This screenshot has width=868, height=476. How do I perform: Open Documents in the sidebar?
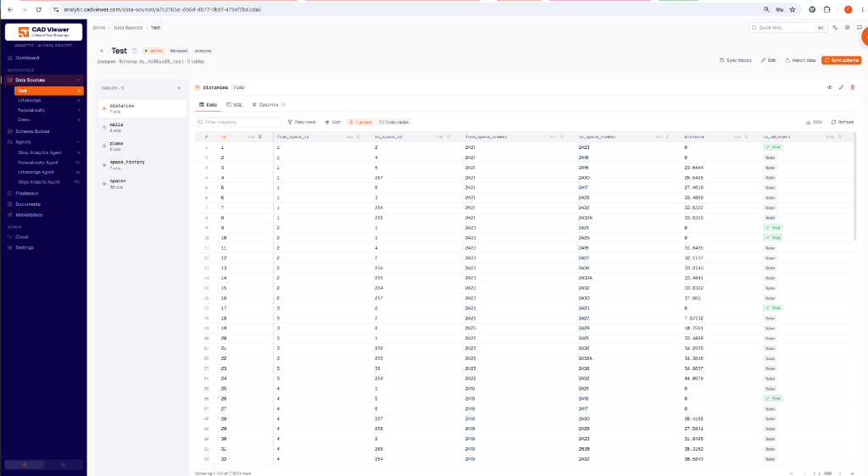[x=28, y=204]
